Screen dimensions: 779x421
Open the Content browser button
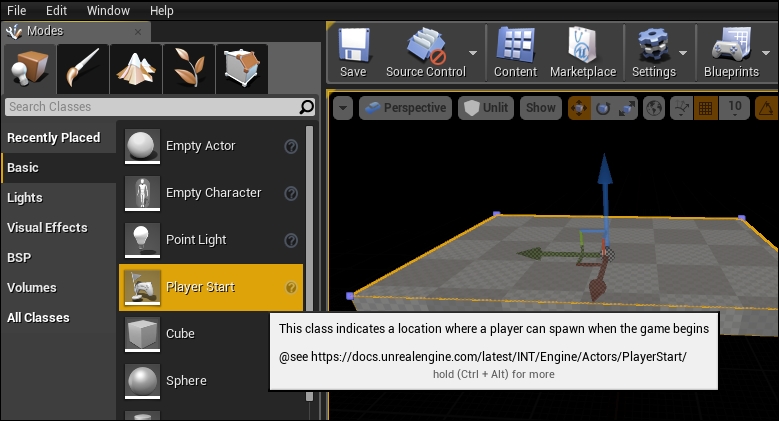pyautogui.click(x=515, y=53)
